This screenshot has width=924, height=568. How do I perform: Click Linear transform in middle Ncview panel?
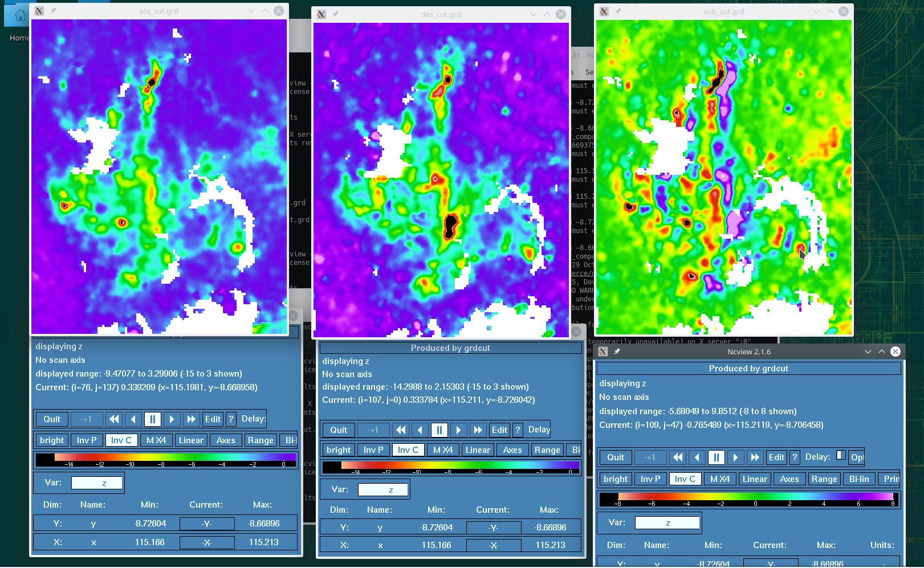click(478, 450)
